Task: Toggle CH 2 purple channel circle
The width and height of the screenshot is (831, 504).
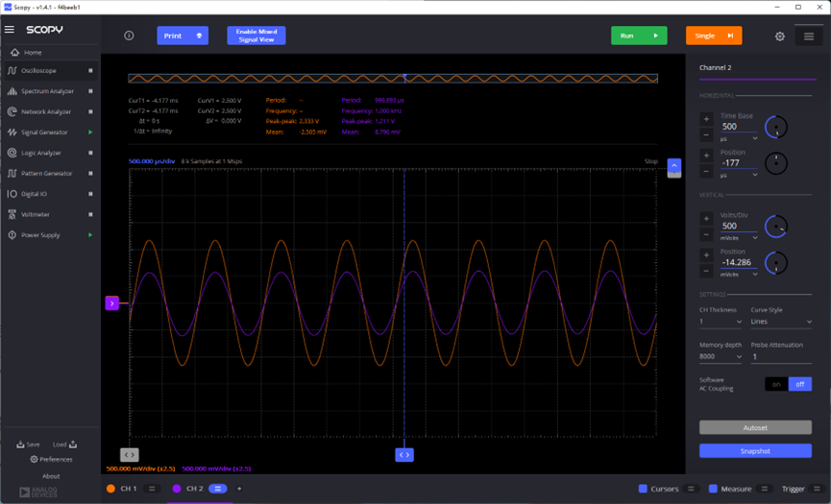Action: pos(177,489)
